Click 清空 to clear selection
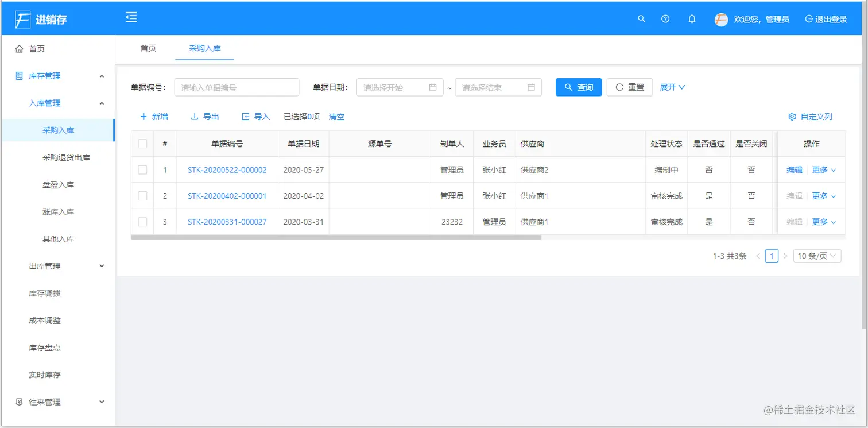This screenshot has height=428, width=868. (x=336, y=117)
